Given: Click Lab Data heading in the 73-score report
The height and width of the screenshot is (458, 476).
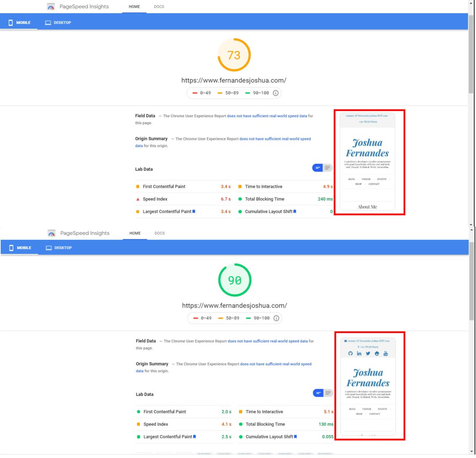Looking at the screenshot, I should coord(144,169).
